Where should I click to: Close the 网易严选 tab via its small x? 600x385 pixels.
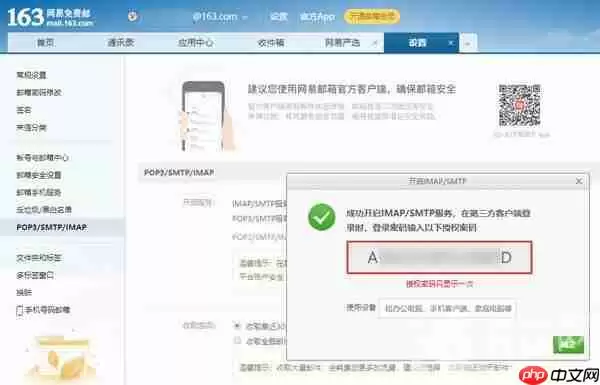[374, 44]
